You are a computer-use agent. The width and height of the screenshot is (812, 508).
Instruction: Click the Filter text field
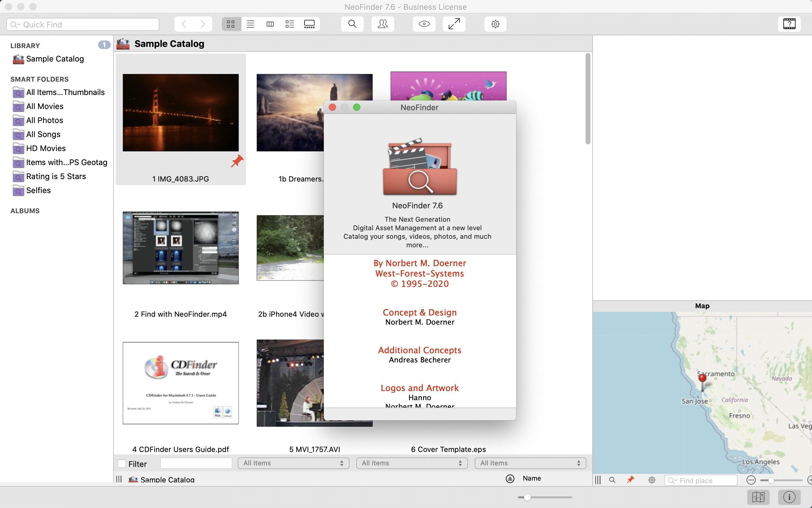(196, 463)
